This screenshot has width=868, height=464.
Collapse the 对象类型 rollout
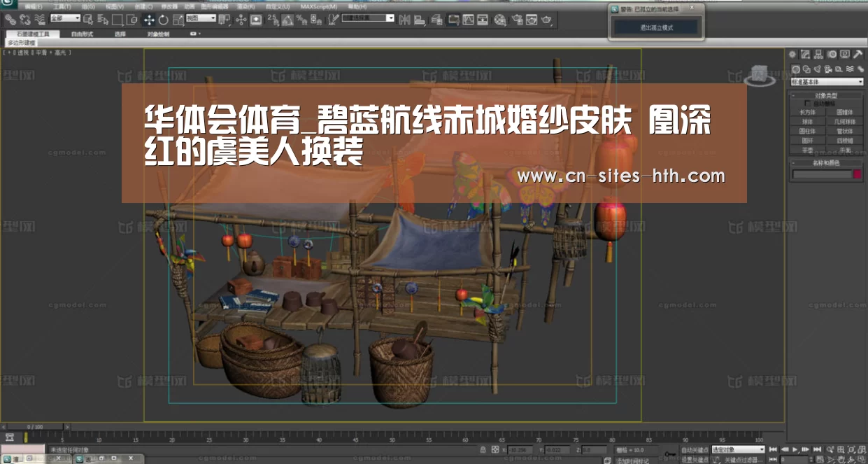pos(826,96)
